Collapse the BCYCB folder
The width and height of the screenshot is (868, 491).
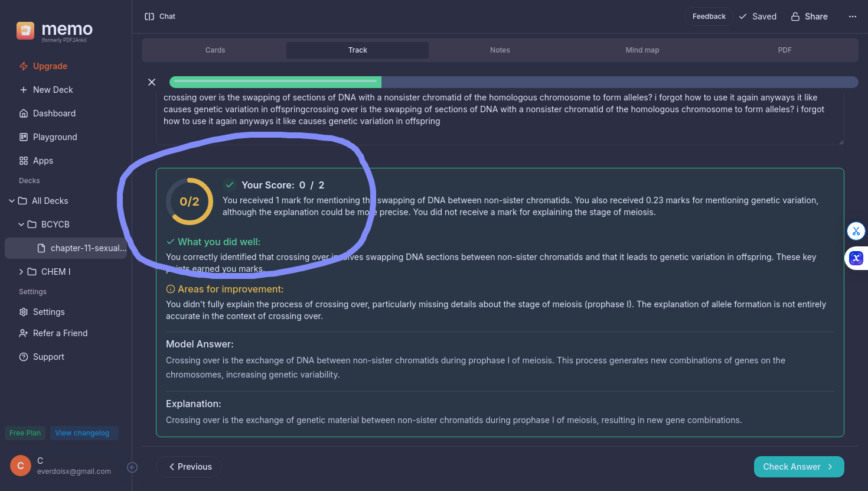coord(21,225)
